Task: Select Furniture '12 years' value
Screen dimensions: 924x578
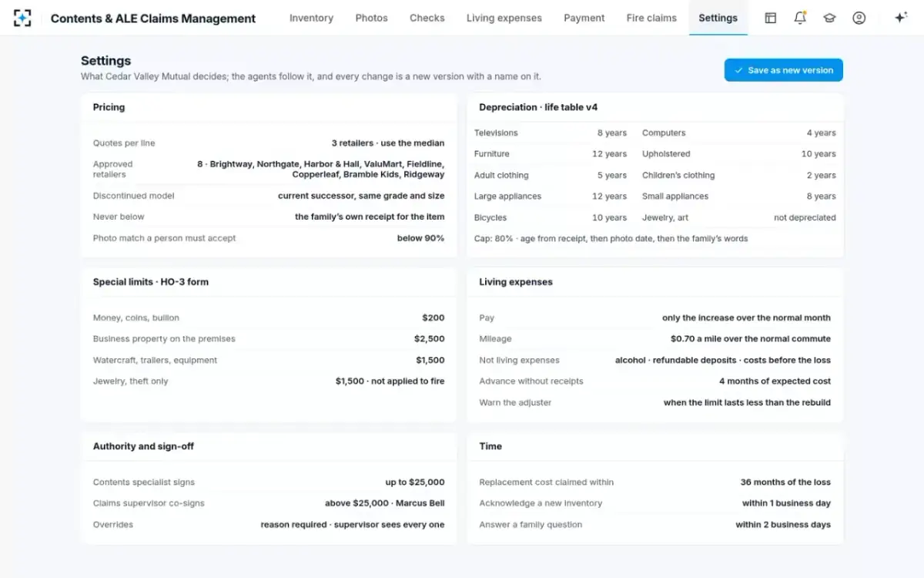Action: pos(610,154)
